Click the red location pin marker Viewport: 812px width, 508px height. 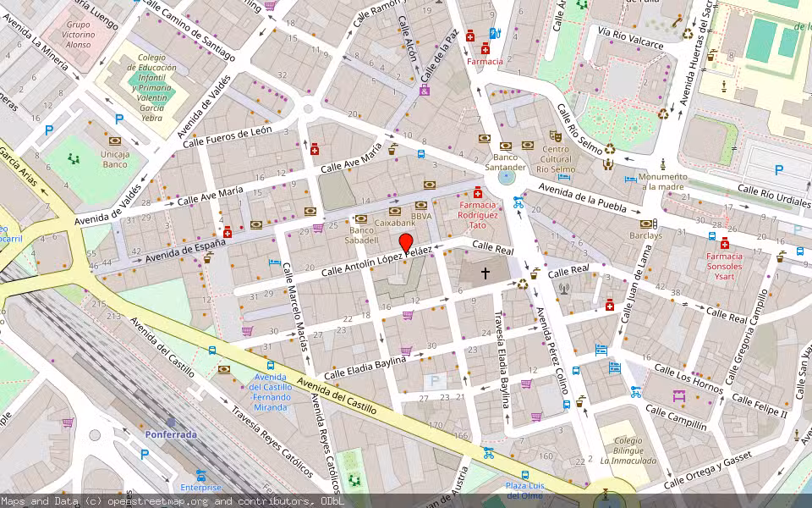click(406, 243)
